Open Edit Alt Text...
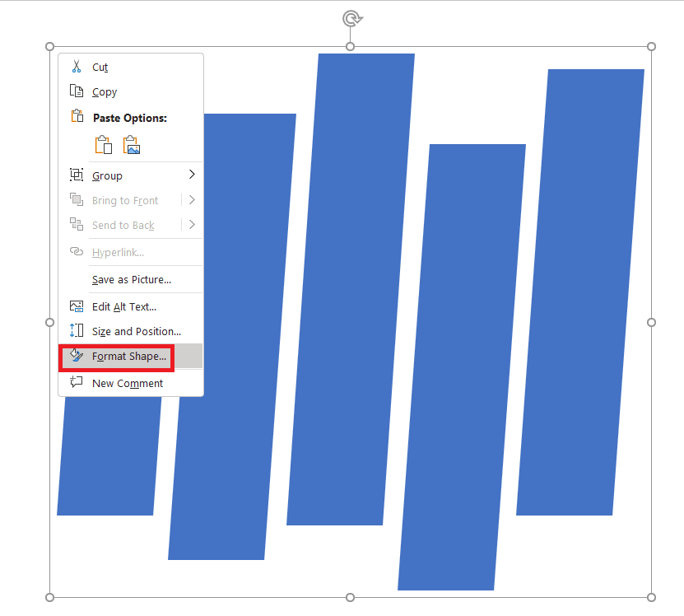 [131, 307]
